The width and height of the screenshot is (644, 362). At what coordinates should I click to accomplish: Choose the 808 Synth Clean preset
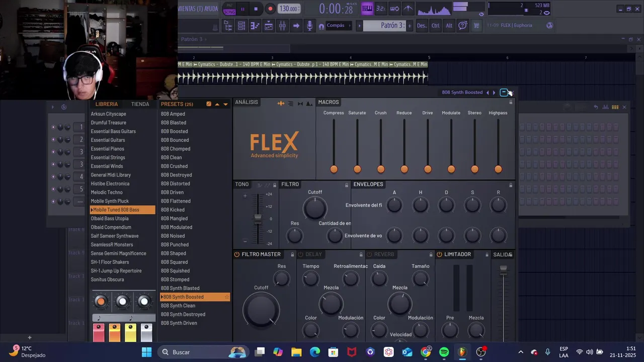coord(178,306)
